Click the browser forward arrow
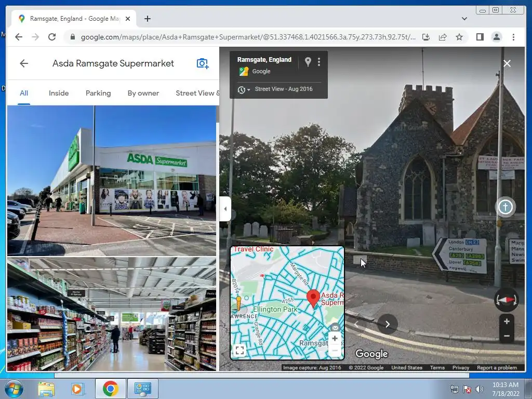 (35, 37)
